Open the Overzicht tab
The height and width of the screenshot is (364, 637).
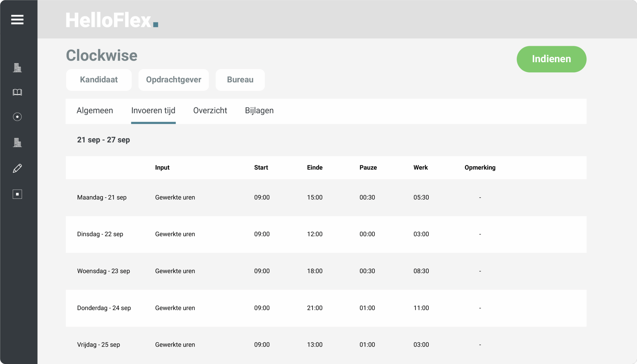210,110
